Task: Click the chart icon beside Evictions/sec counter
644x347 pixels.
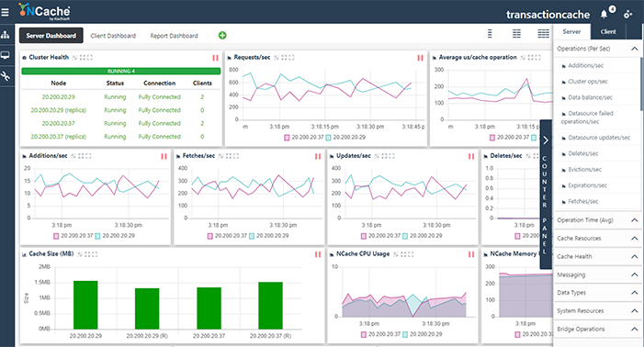Action: 563,170
